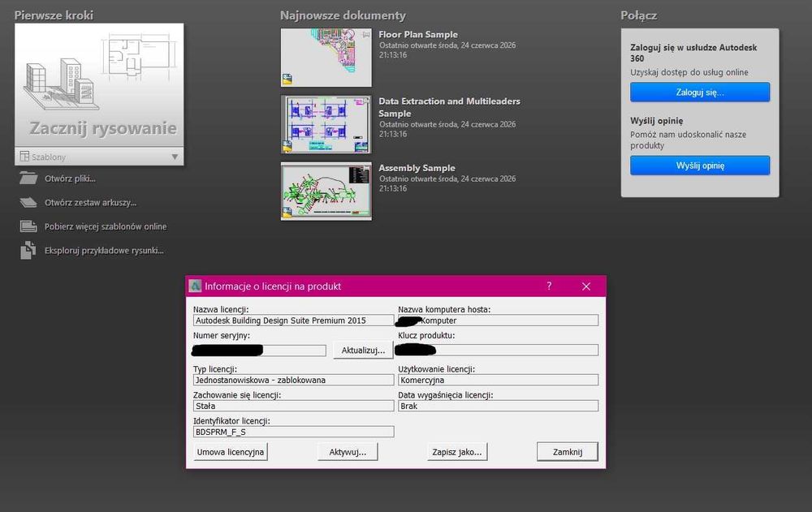This screenshot has width=812, height=512.
Task: Click the Aktywuj... button
Action: [348, 451]
